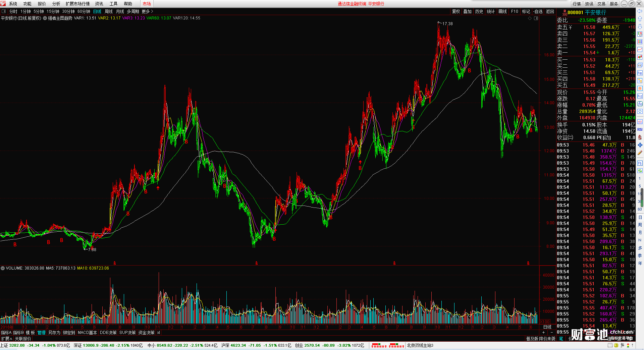Open the colored grid quote-list icon in sidebar
644x350 pixels.
pyautogui.click(x=640, y=42)
